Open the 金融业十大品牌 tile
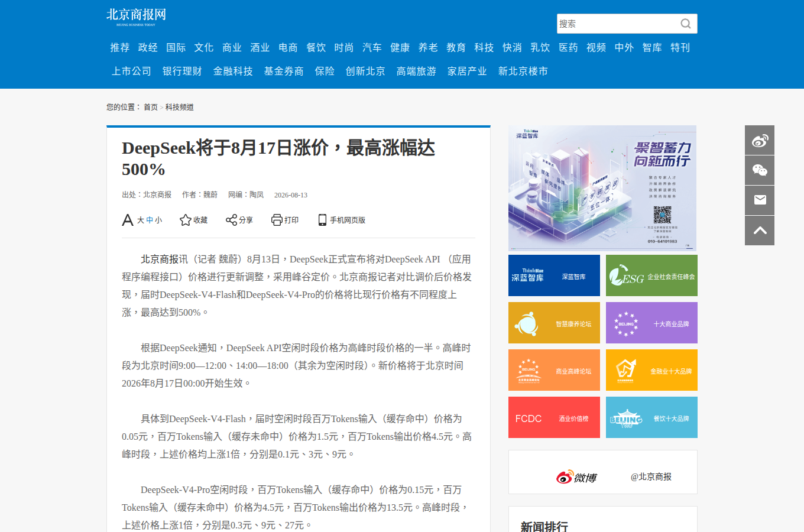 (651, 370)
